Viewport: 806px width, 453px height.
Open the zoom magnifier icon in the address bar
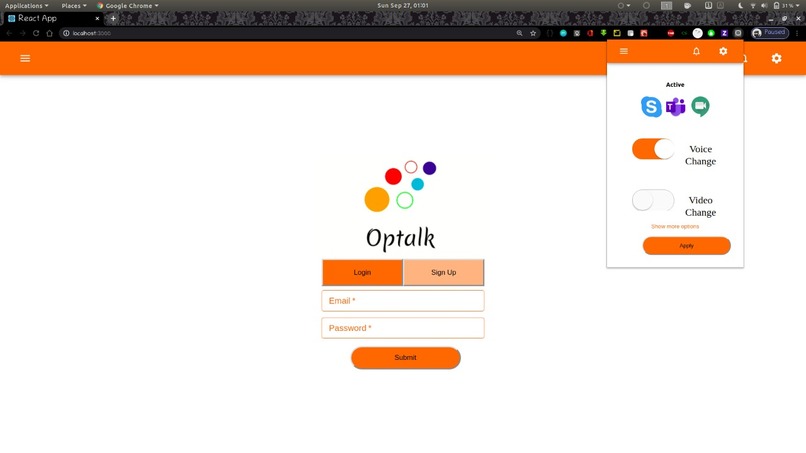coord(519,33)
